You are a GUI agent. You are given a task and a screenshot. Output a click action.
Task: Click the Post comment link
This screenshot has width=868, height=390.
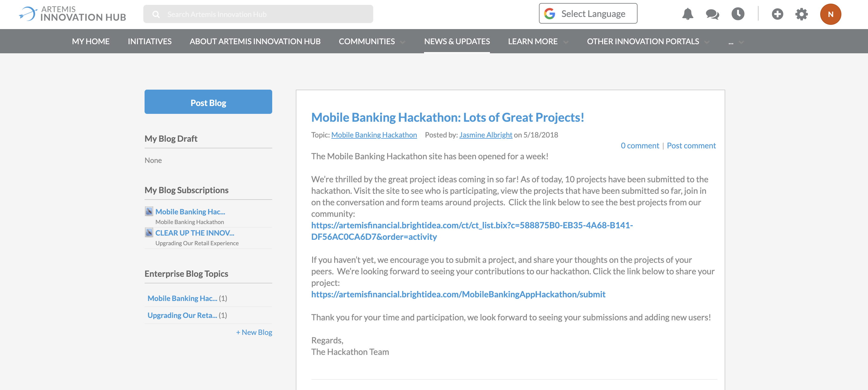pyautogui.click(x=691, y=146)
